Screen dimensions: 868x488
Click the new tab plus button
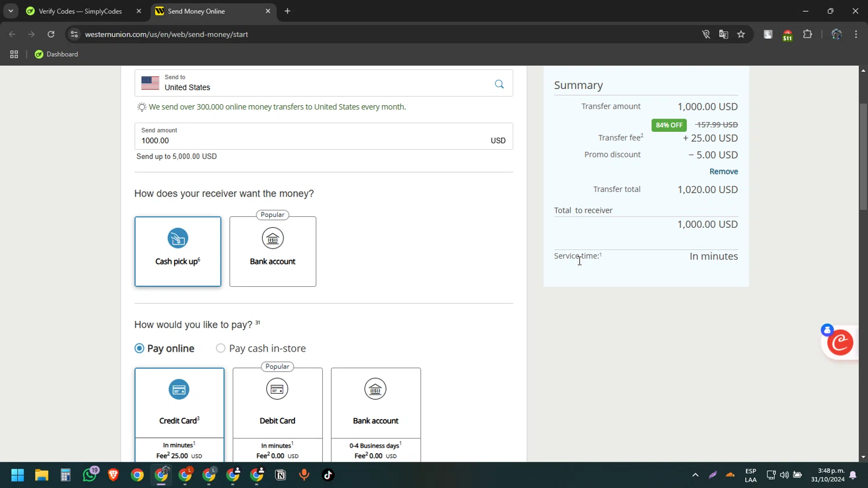(288, 11)
